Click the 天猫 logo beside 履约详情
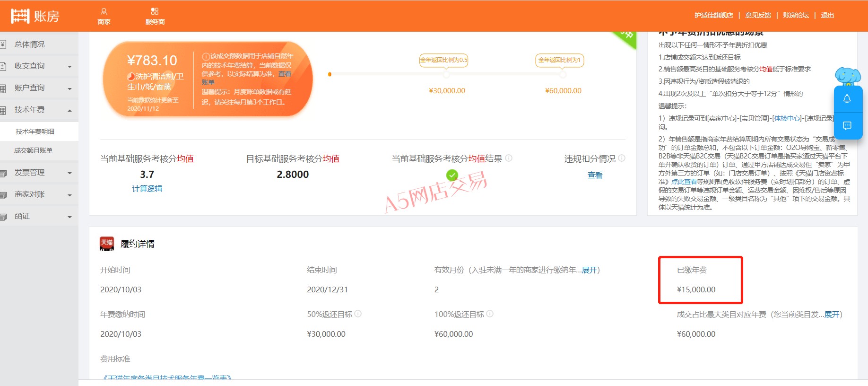 tap(107, 244)
